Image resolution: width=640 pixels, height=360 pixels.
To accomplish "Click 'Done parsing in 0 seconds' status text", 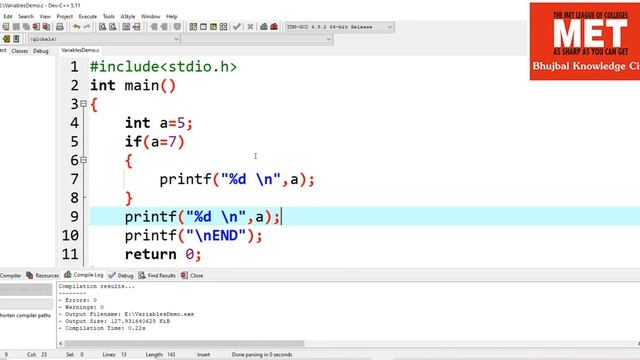I will tap(262, 355).
